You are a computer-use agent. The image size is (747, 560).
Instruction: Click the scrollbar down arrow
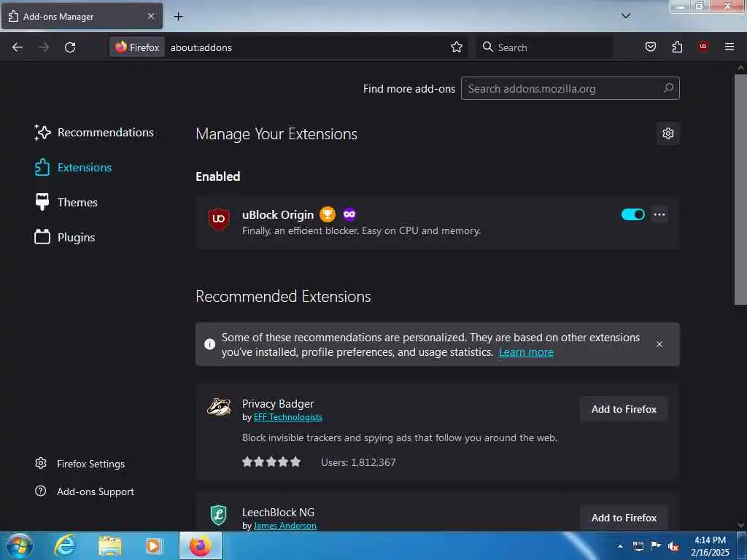pyautogui.click(x=740, y=525)
